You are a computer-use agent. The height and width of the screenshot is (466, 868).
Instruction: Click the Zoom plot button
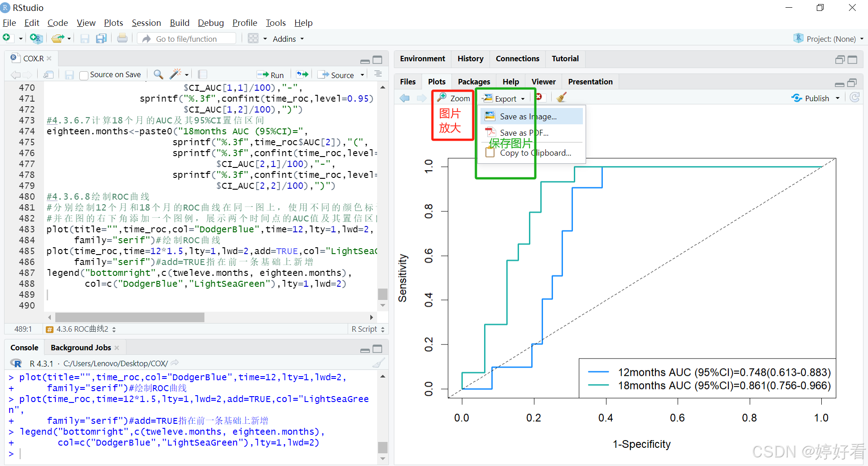point(454,98)
